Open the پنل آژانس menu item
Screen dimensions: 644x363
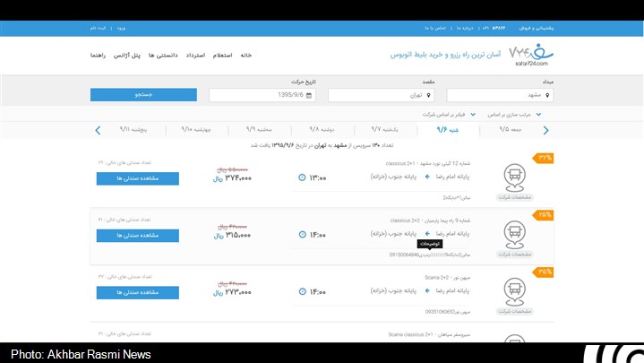[127, 56]
